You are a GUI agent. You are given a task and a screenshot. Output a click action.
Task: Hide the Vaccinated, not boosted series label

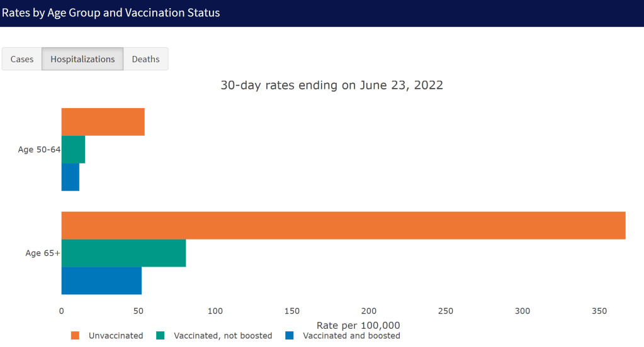click(x=223, y=336)
